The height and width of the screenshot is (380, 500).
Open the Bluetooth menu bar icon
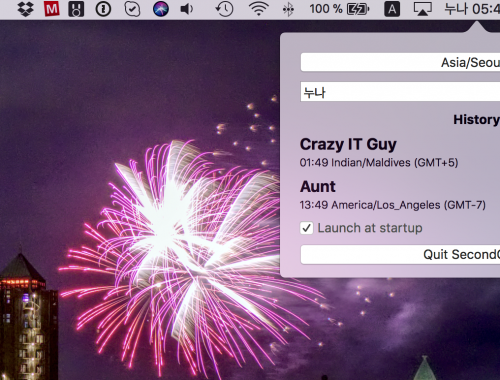(288, 9)
